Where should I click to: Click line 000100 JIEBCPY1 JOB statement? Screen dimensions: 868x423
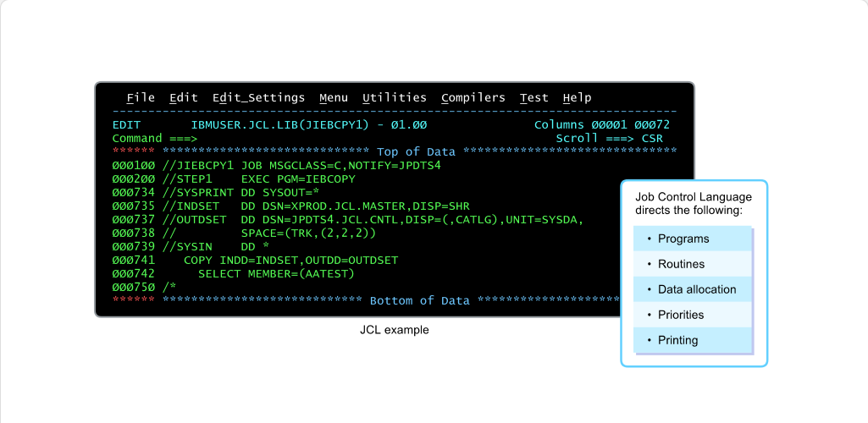tap(276, 165)
